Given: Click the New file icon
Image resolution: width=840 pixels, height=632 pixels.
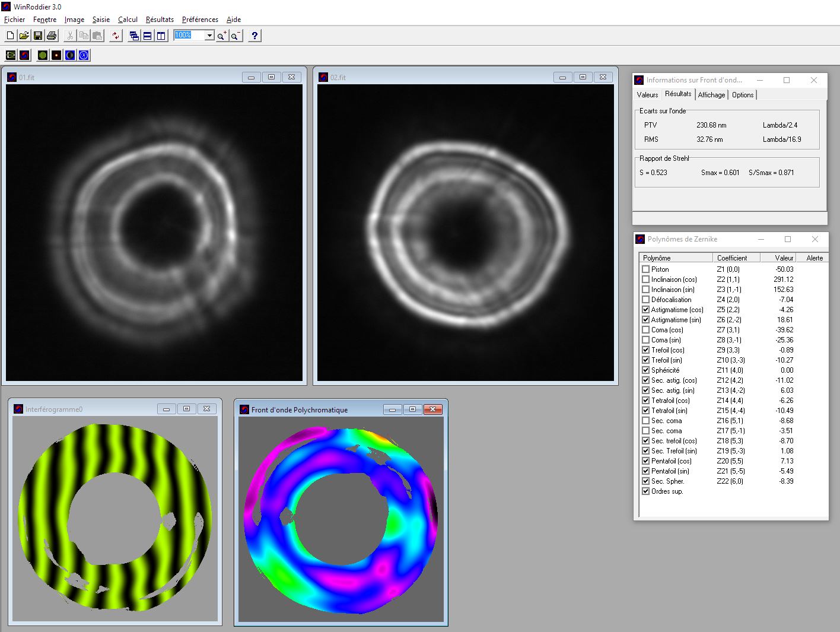Looking at the screenshot, I should (10, 36).
